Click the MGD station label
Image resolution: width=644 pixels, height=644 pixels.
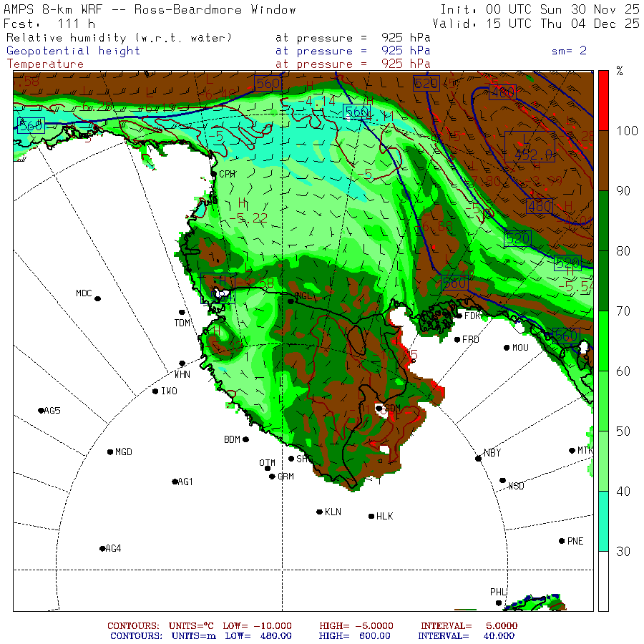click(124, 452)
